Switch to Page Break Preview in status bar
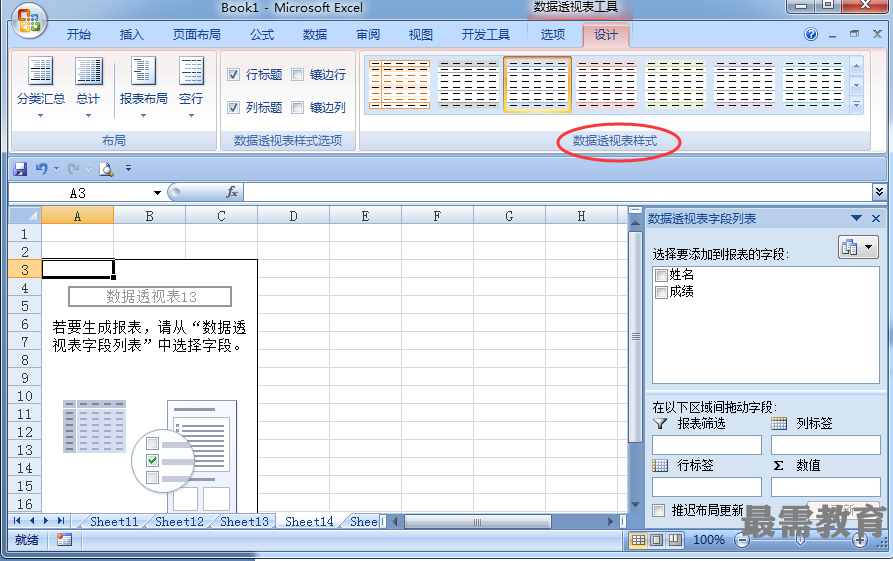 click(675, 539)
